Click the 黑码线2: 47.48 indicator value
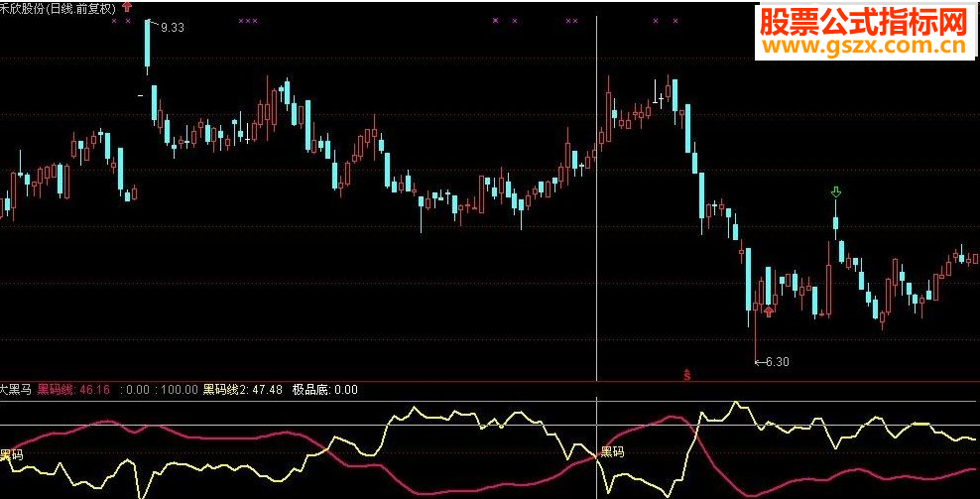Image resolution: width=980 pixels, height=499 pixels. 242,390
